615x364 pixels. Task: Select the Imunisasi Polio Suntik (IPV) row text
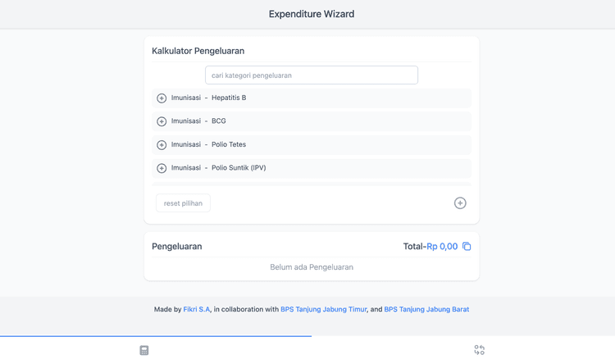(x=219, y=168)
